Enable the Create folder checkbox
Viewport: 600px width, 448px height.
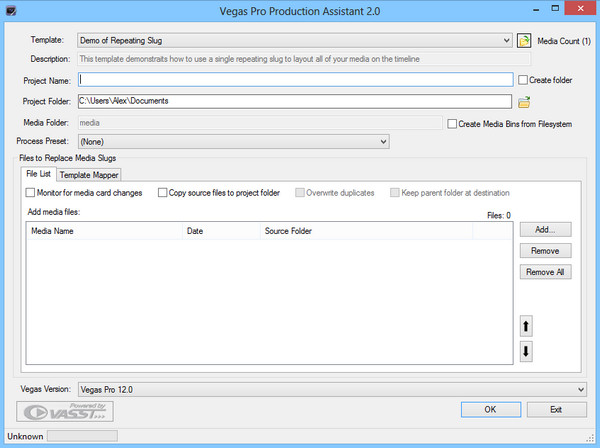523,80
